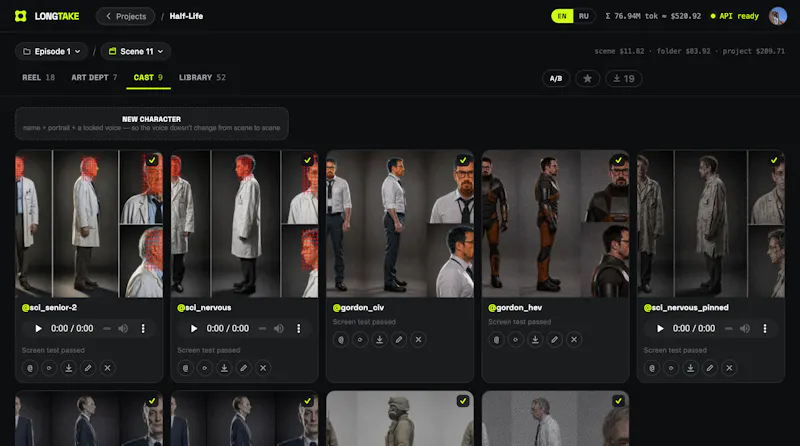Go back to Projects
Viewport: 800px width, 446px height.
126,16
